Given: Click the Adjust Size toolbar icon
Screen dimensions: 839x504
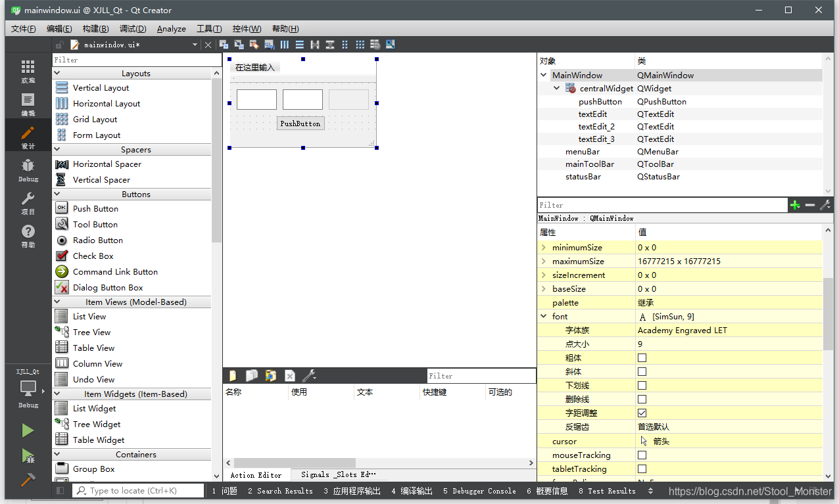Looking at the screenshot, I should [x=391, y=45].
